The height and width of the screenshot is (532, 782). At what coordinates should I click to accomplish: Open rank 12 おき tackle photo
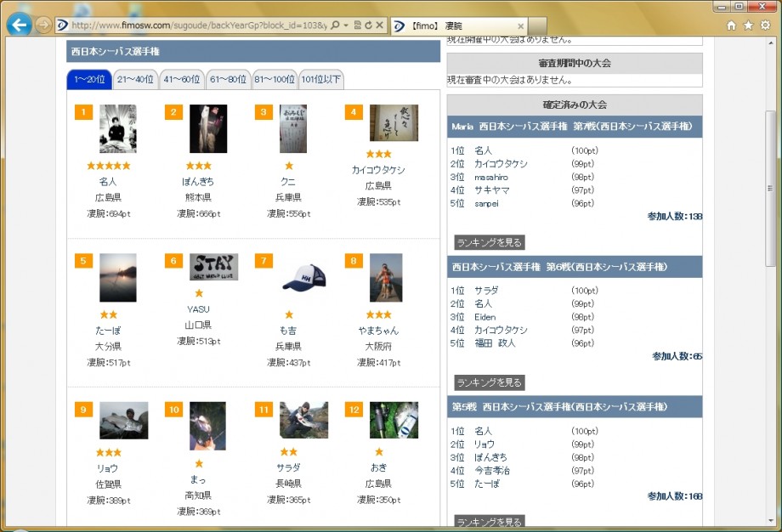394,421
